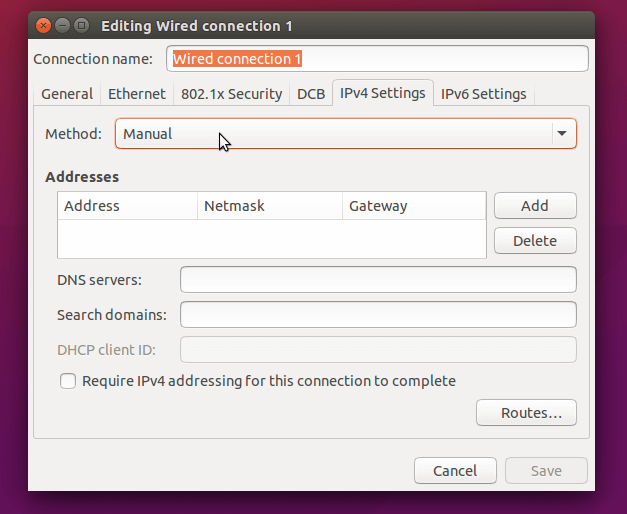Select the IPv4 Settings tab
Image resolution: width=627 pixels, height=514 pixels.
click(383, 93)
